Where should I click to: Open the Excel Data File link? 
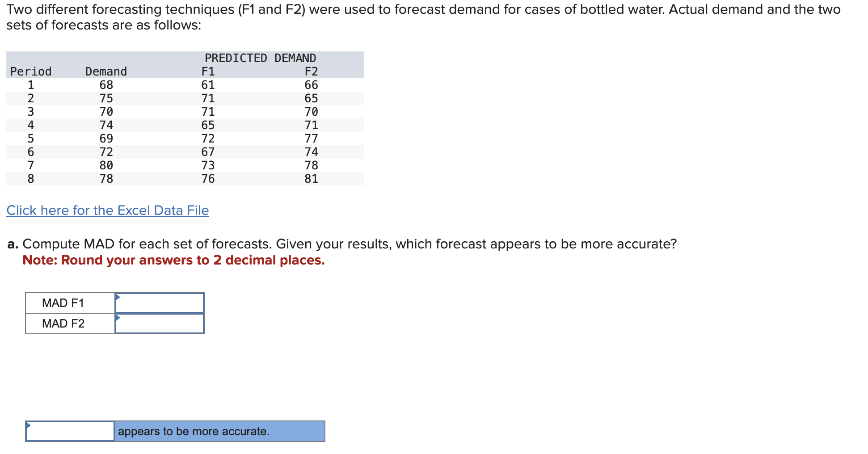[x=107, y=210]
